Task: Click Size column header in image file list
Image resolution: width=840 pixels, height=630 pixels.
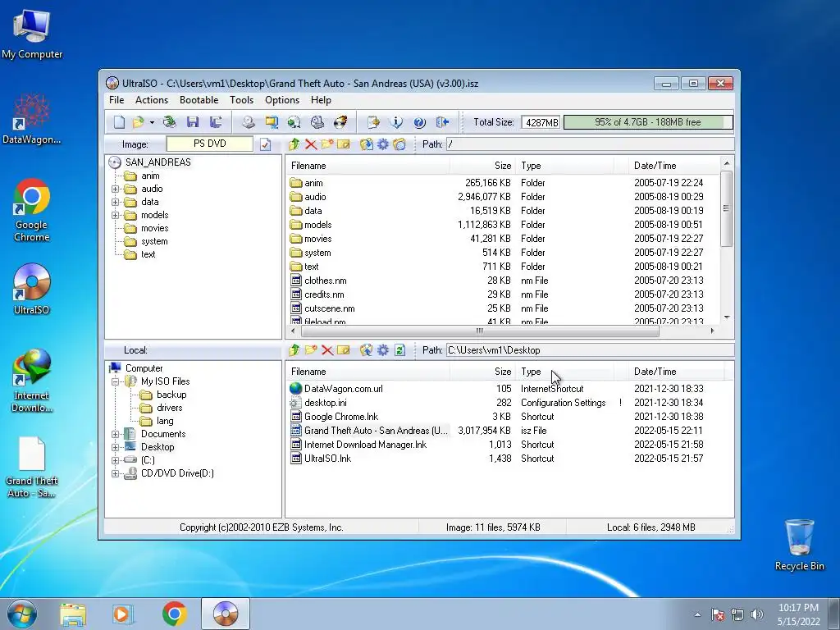Action: click(x=482, y=166)
